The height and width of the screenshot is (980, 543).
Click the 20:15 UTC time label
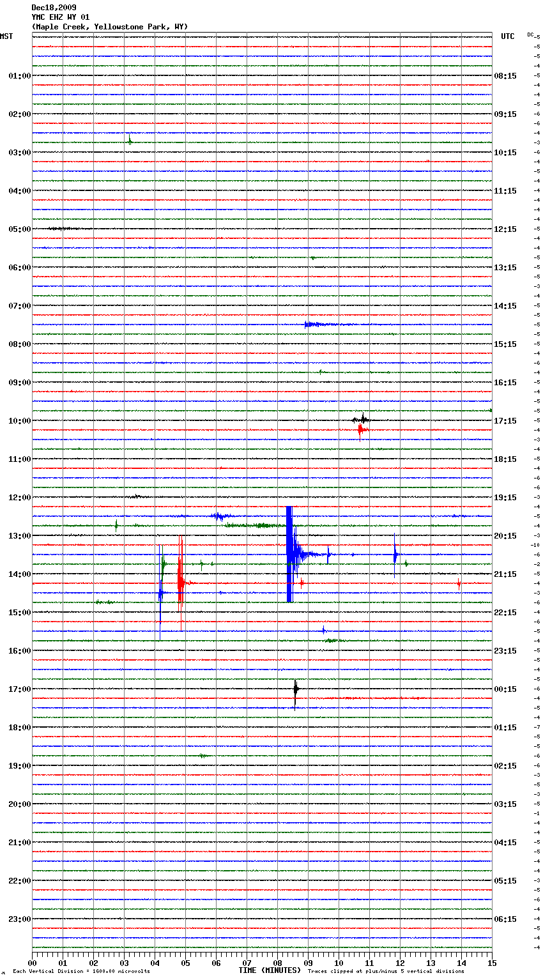pos(505,536)
